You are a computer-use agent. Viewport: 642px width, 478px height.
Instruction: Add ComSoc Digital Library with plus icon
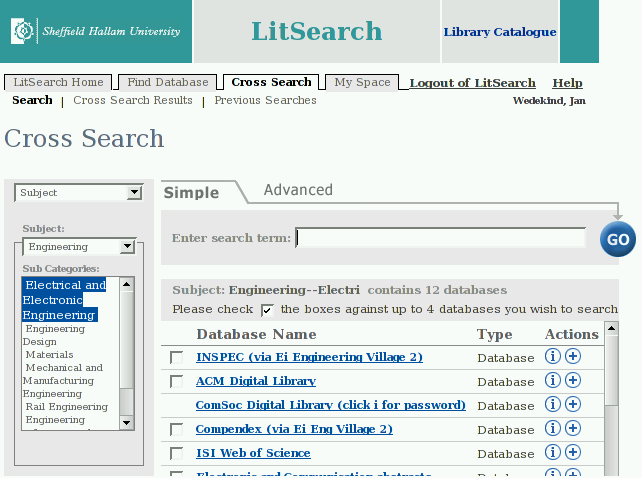click(x=573, y=405)
